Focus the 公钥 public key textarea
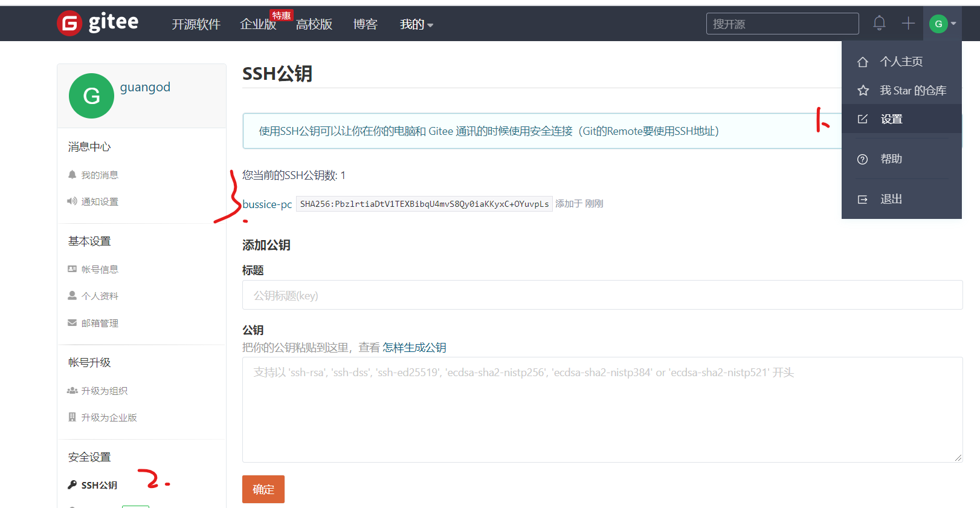 (x=602, y=410)
